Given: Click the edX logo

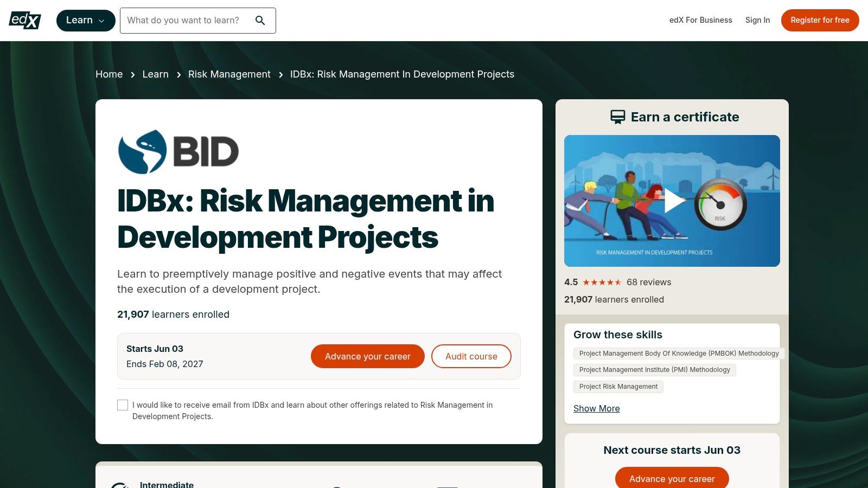Looking at the screenshot, I should pos(25,20).
